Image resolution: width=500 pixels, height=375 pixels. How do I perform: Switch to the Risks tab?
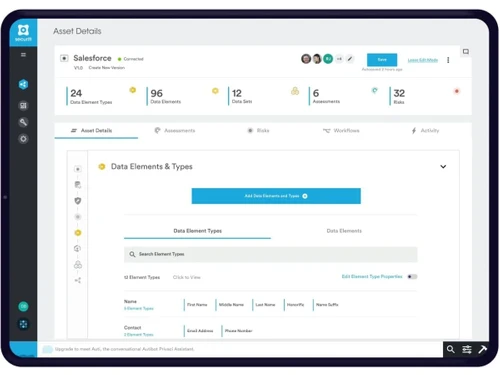click(258, 130)
